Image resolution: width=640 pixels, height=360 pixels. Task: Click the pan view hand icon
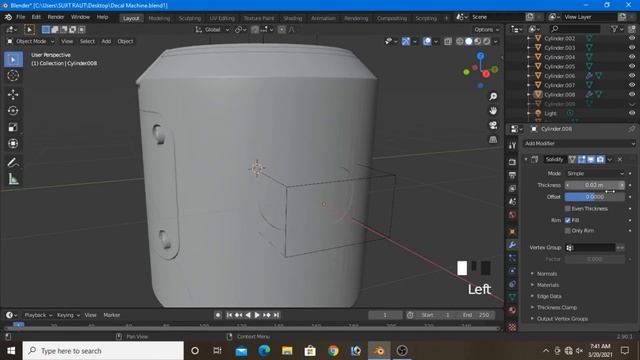point(493,111)
